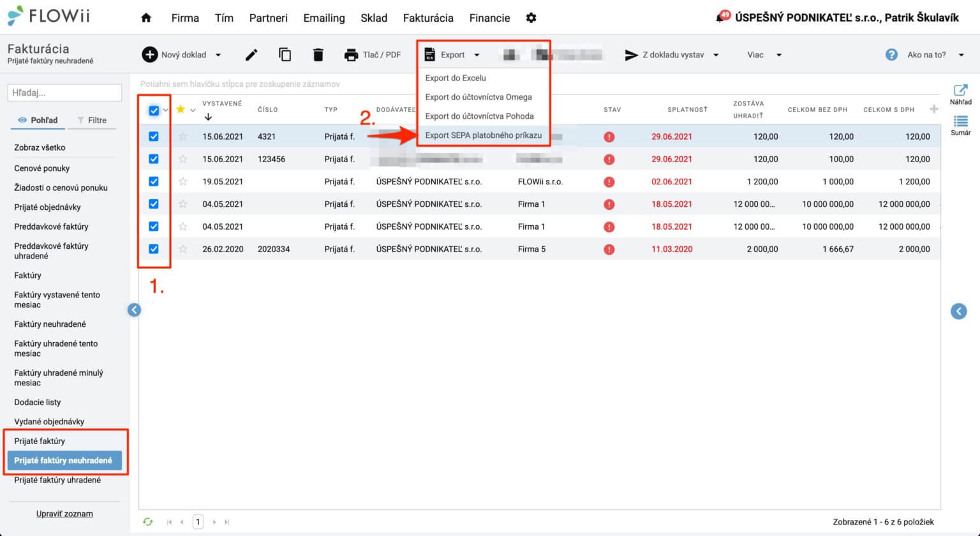This screenshot has width=980, height=536.
Task: Click the Tlač / PDF printer button
Action: (x=373, y=55)
